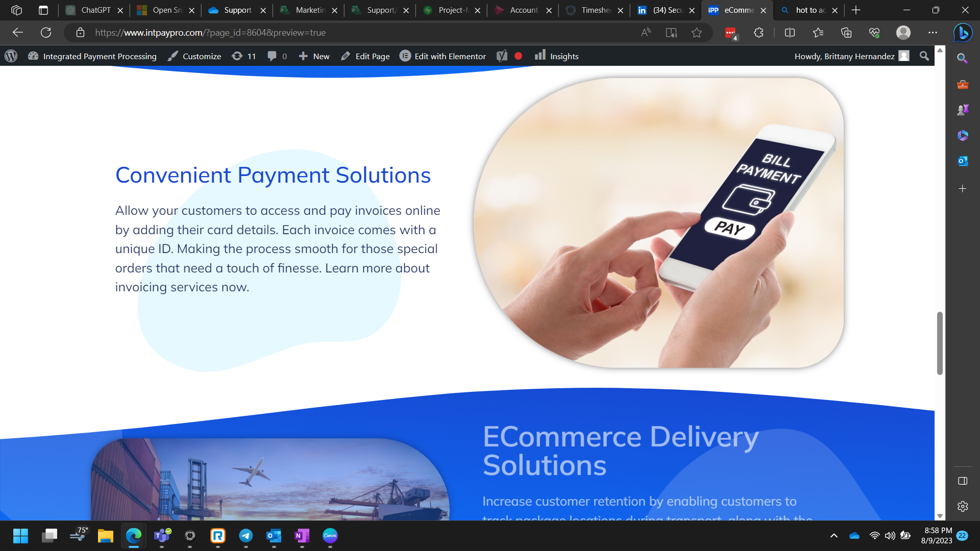Check the 11 pending WordPress updates
Viewport: 980px width, 551px height.
tap(244, 56)
